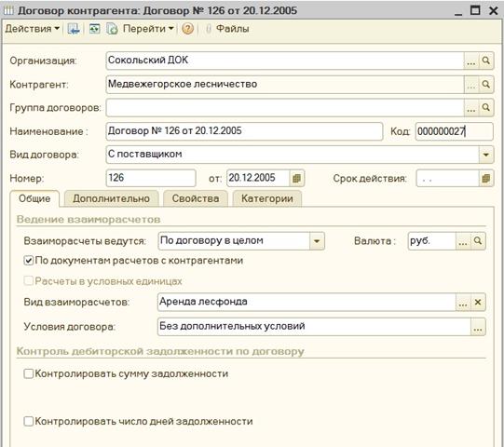Enable Контролировать сумму задолженности checkbox

pyautogui.click(x=29, y=373)
